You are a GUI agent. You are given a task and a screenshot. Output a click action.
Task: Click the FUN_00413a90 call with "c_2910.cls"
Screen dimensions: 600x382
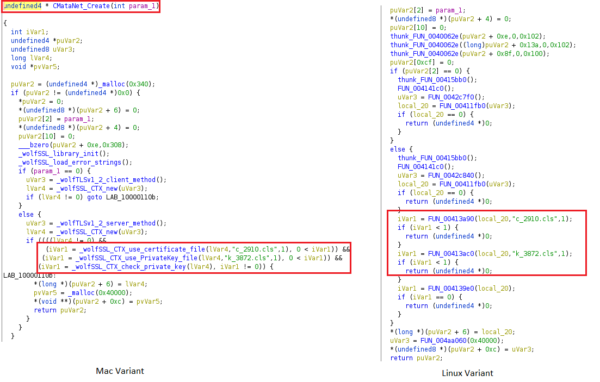(x=485, y=219)
